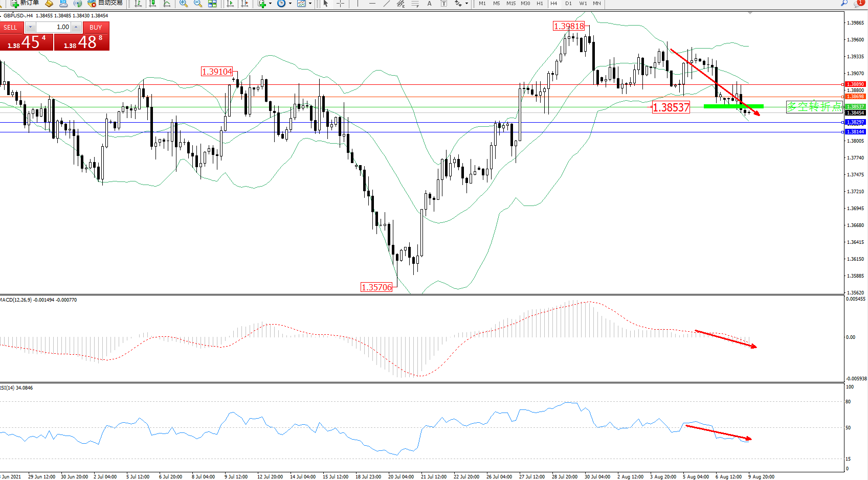Image resolution: width=868 pixels, height=480 pixels.
Task: Click the zoom out magnifier icon
Action: tap(197, 4)
